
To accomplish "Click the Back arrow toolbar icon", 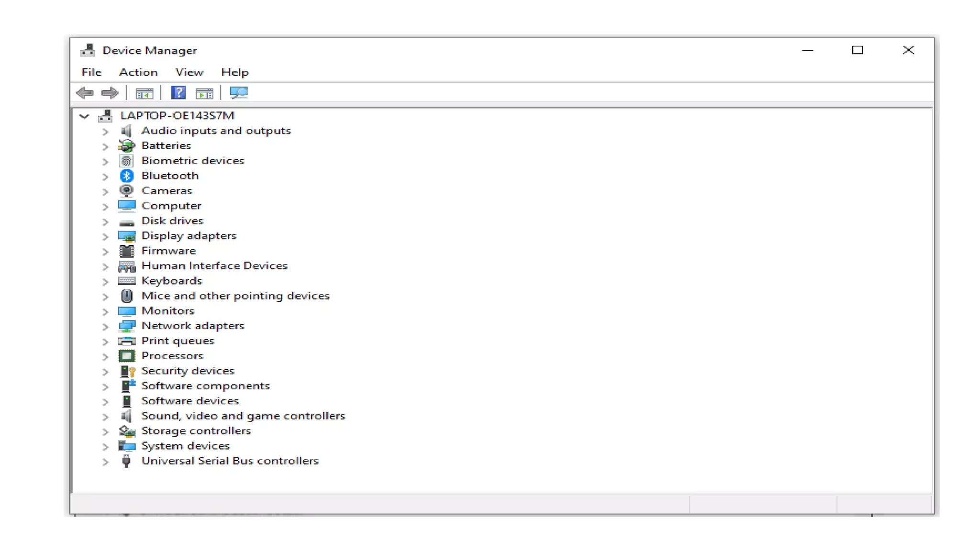I will [x=85, y=93].
